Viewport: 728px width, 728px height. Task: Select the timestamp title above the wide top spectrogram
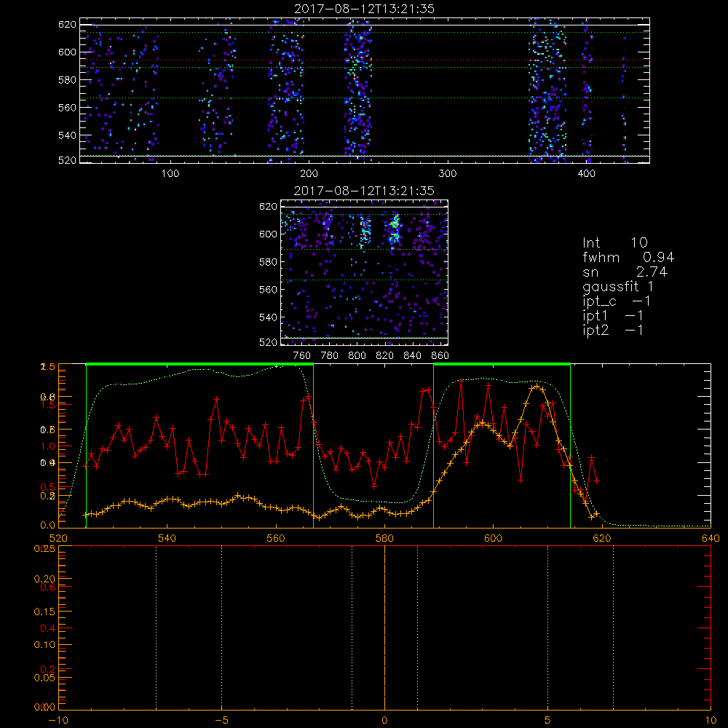click(364, 9)
